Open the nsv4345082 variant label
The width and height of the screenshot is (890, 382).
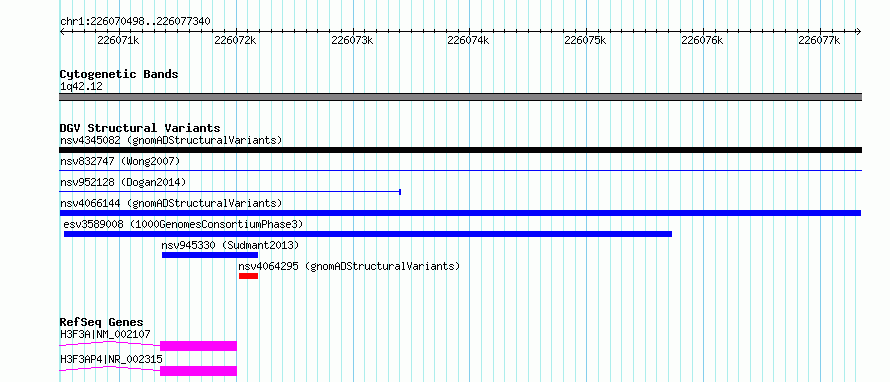[x=171, y=140]
